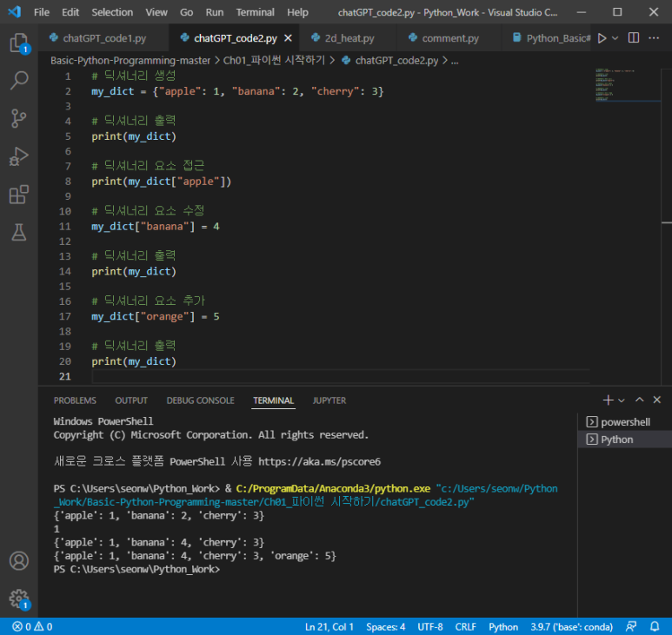Click the editor vertical scrollbar

[667, 227]
